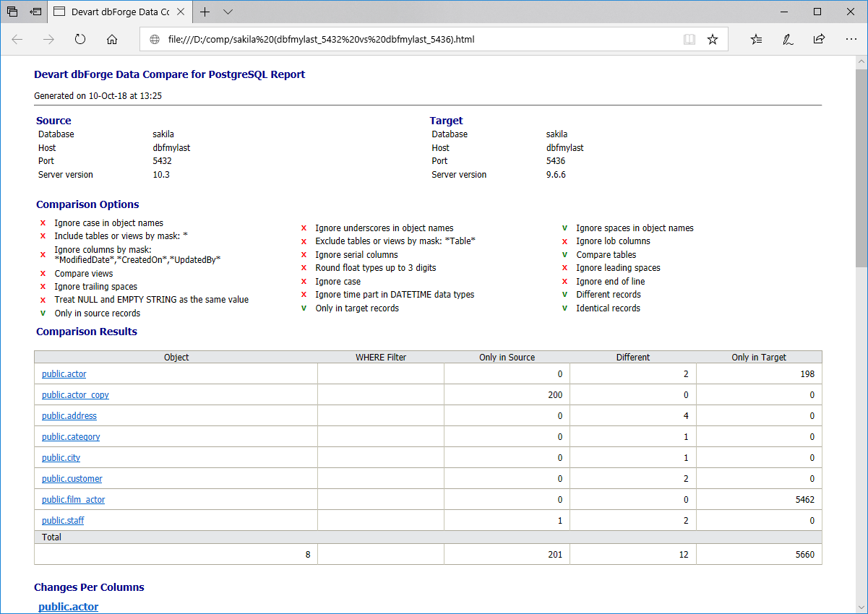Expand the tab preview chevron
The height and width of the screenshot is (614, 868).
coord(228,12)
